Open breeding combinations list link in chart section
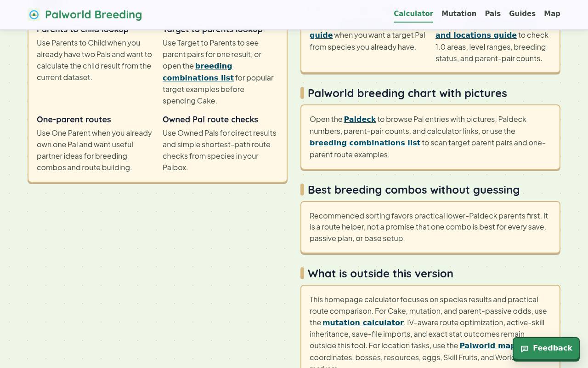This screenshot has height=368, width=588. pyautogui.click(x=365, y=143)
